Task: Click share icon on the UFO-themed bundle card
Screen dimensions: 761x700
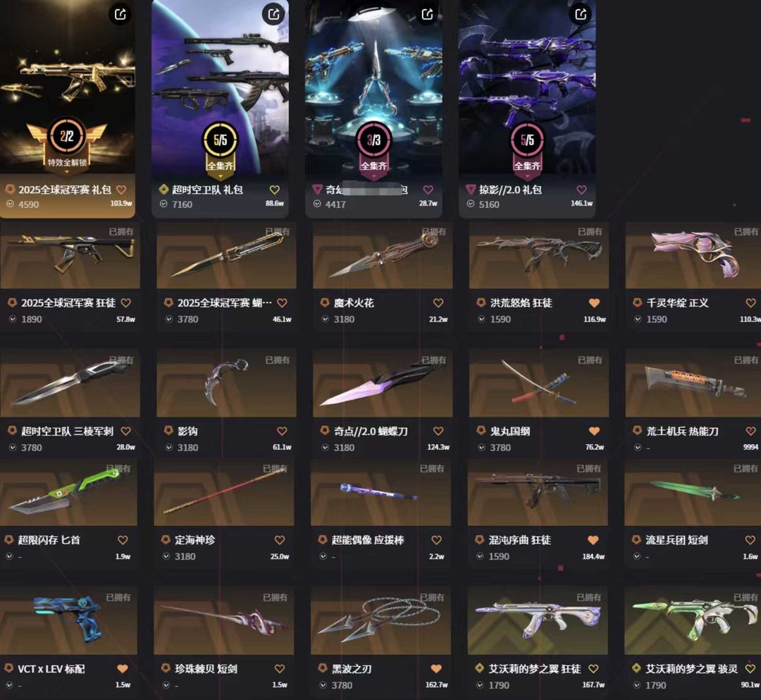Action: pyautogui.click(x=427, y=14)
